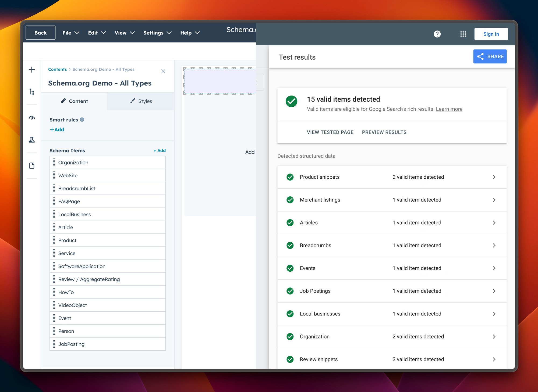Image resolution: width=538 pixels, height=392 pixels.
Task: Open the site tree structure icon
Action: 32,92
